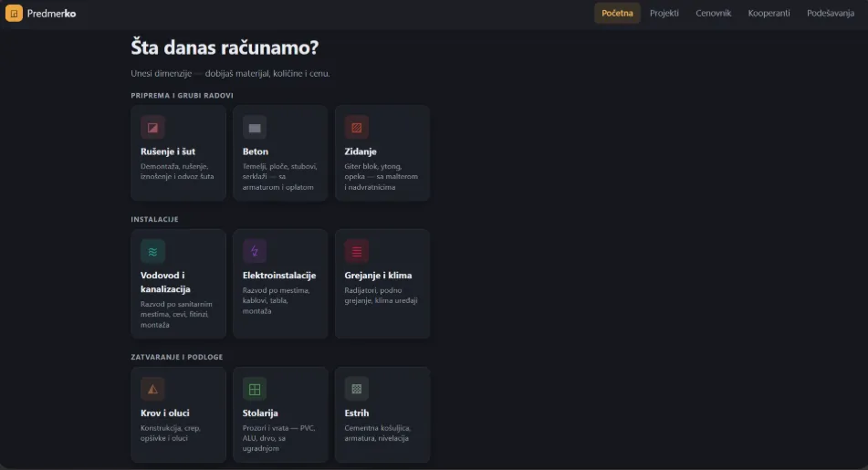Click the Beton card icon
Viewport: 868px width, 470px height.
[x=255, y=128]
